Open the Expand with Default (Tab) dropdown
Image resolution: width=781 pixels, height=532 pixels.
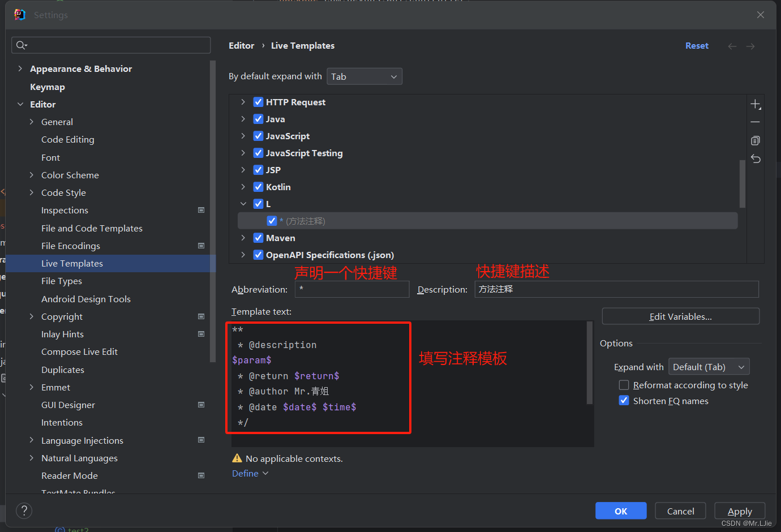tap(709, 367)
